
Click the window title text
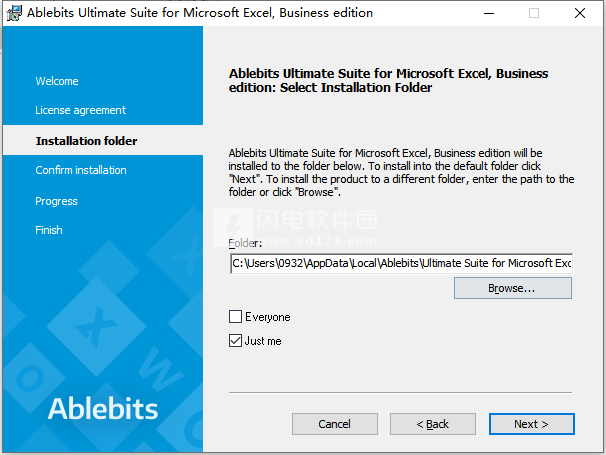coord(200,13)
